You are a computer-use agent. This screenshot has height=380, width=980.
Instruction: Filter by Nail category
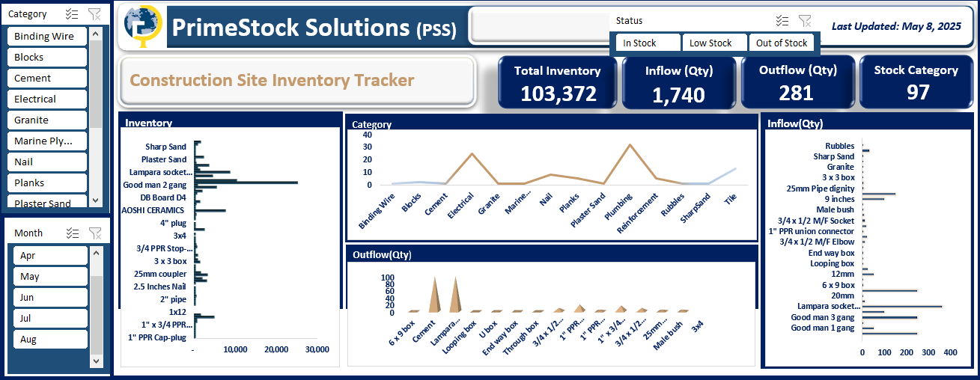pyautogui.click(x=47, y=162)
